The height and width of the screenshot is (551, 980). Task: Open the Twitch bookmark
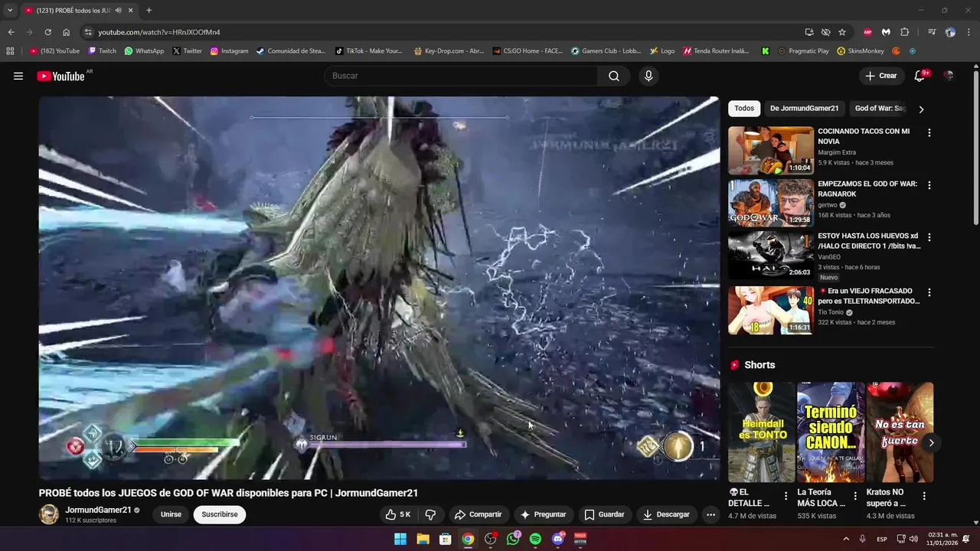click(103, 51)
